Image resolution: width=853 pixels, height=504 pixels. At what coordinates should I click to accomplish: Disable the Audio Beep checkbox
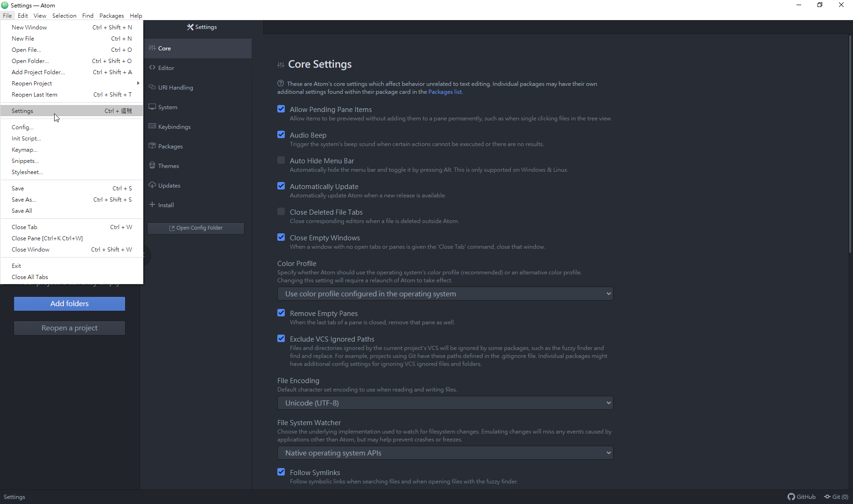(281, 134)
